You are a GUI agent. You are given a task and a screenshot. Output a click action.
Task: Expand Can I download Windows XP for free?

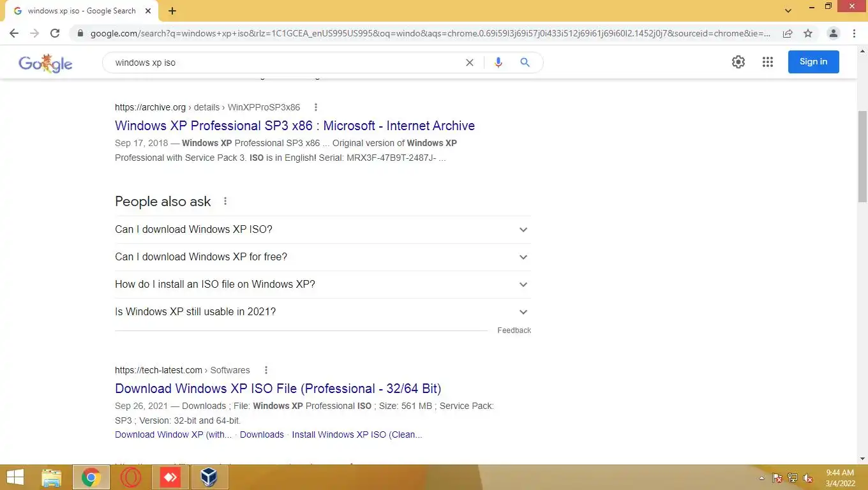(322, 257)
